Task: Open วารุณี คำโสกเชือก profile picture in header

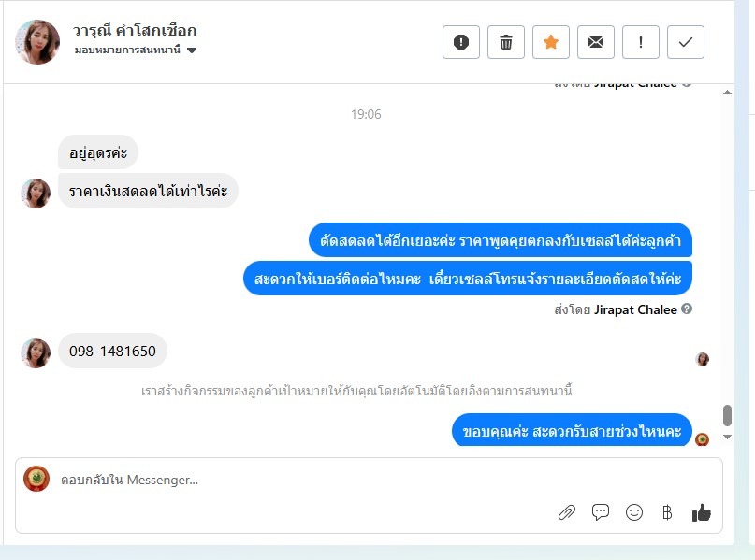Action: tap(37, 42)
